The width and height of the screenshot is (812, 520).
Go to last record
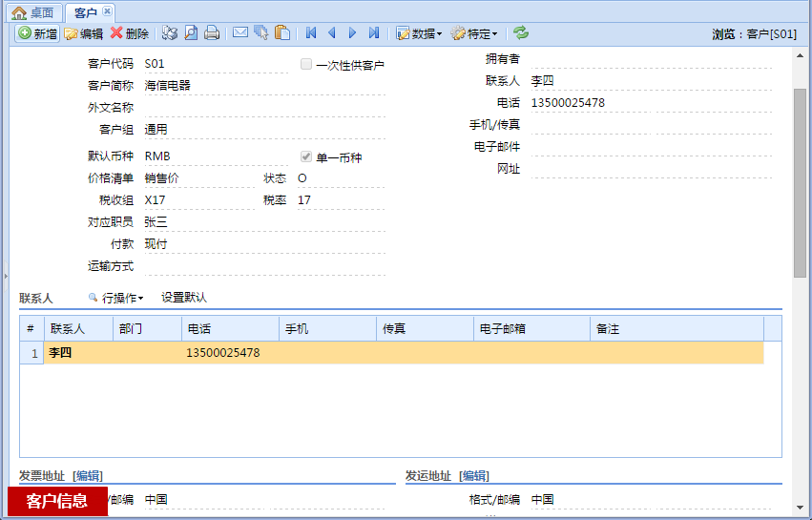click(x=374, y=33)
